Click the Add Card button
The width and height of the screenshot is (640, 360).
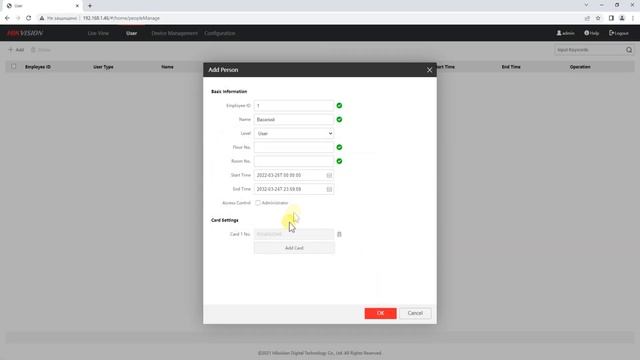pos(294,248)
